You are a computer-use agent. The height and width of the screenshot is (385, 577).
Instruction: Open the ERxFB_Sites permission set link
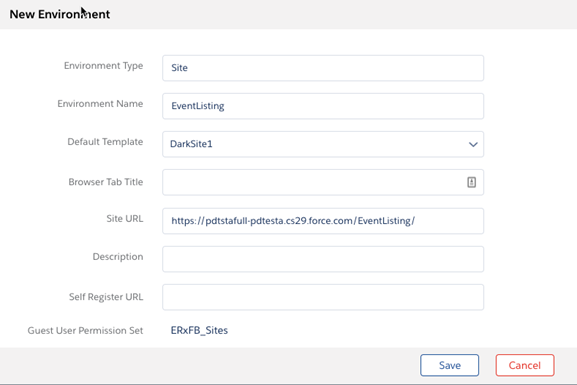click(199, 330)
